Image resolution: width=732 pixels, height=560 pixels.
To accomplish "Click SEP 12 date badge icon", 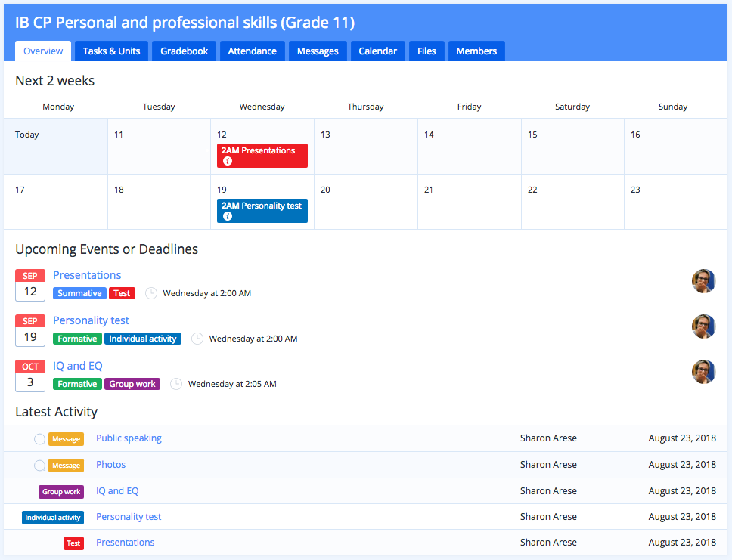I will pyautogui.click(x=30, y=285).
